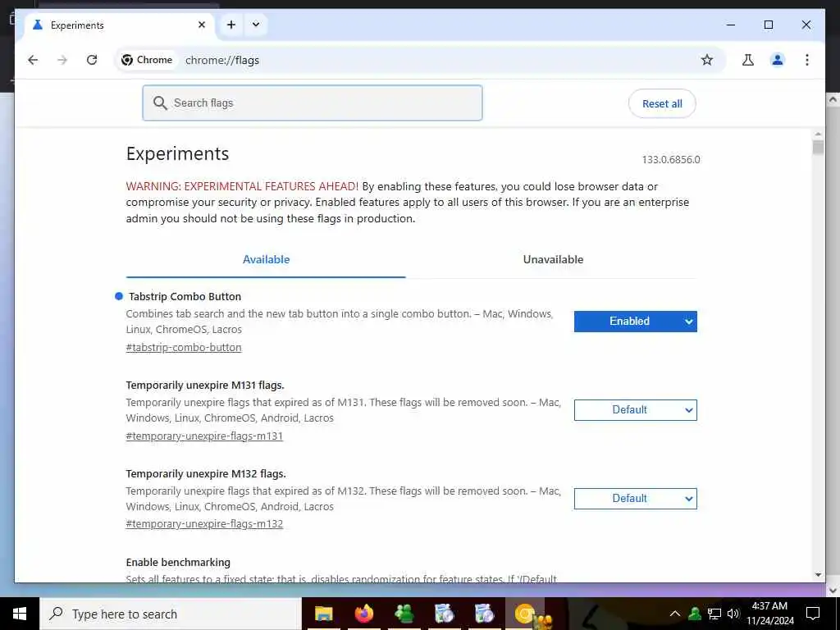Screen dimensions: 840x630
Task: Reload the chrome://flags page
Action: point(92,60)
